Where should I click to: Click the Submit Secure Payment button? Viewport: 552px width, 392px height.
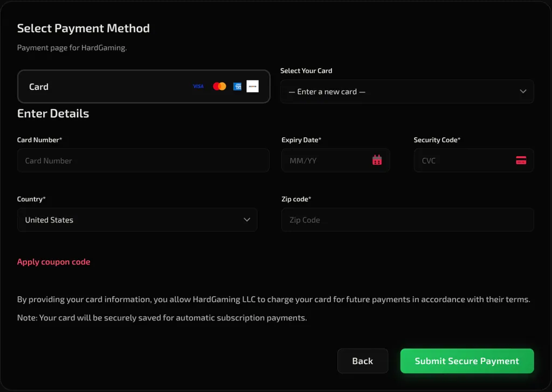coord(467,361)
